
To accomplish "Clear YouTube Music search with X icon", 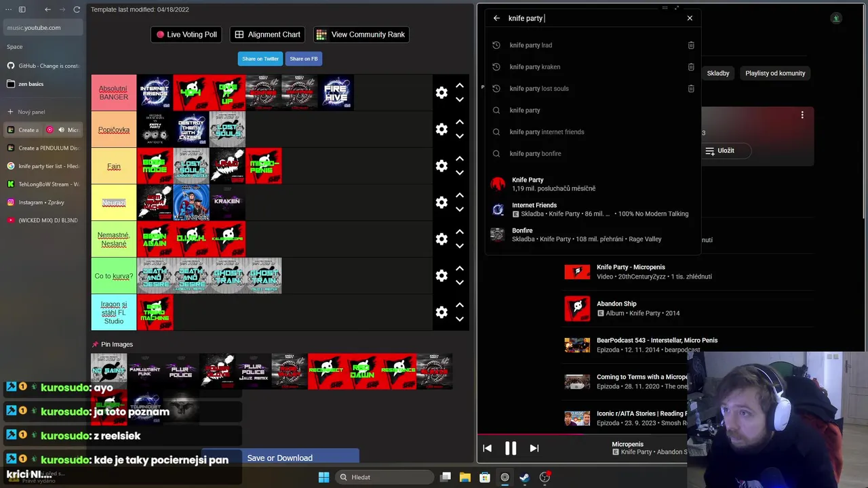I will point(690,18).
